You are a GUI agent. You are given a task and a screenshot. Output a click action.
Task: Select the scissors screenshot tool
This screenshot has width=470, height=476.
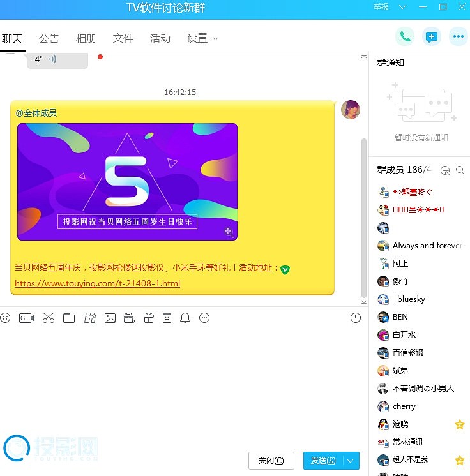[x=49, y=318]
